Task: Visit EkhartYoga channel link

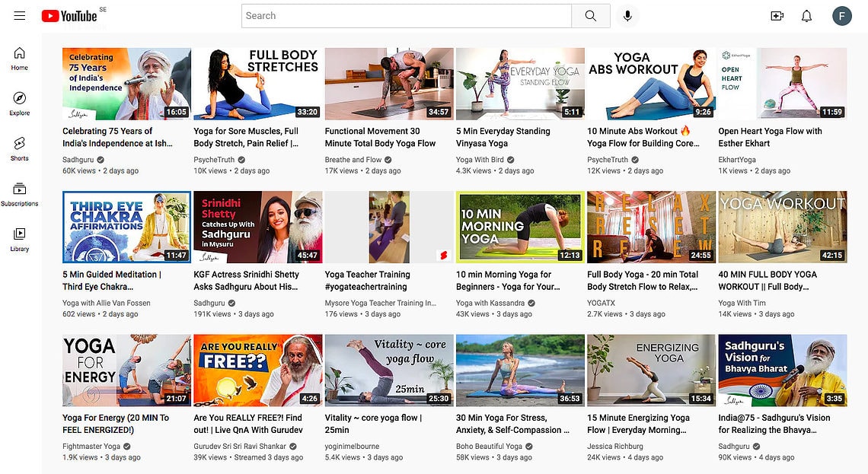Action: (737, 160)
